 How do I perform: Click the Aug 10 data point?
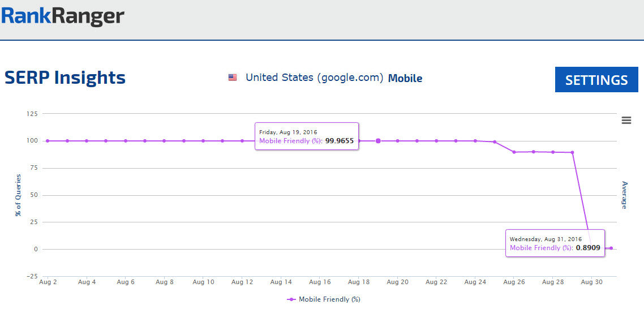(x=203, y=141)
